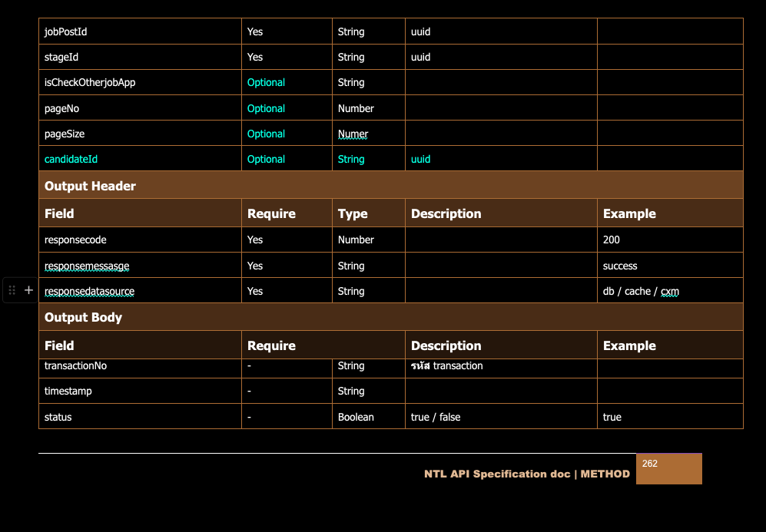Select the cyan candidateId field text

[71, 159]
